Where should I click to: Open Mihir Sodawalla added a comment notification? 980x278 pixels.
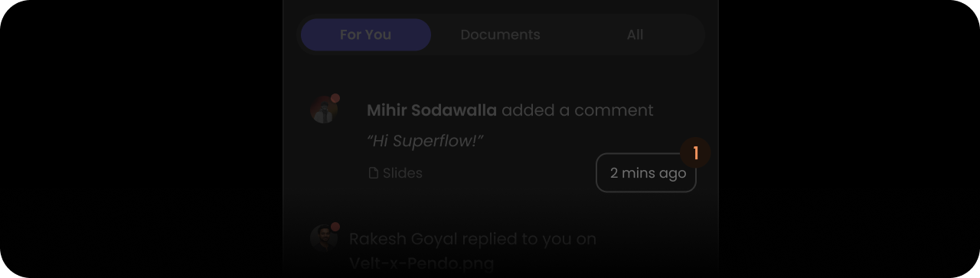coord(501,142)
